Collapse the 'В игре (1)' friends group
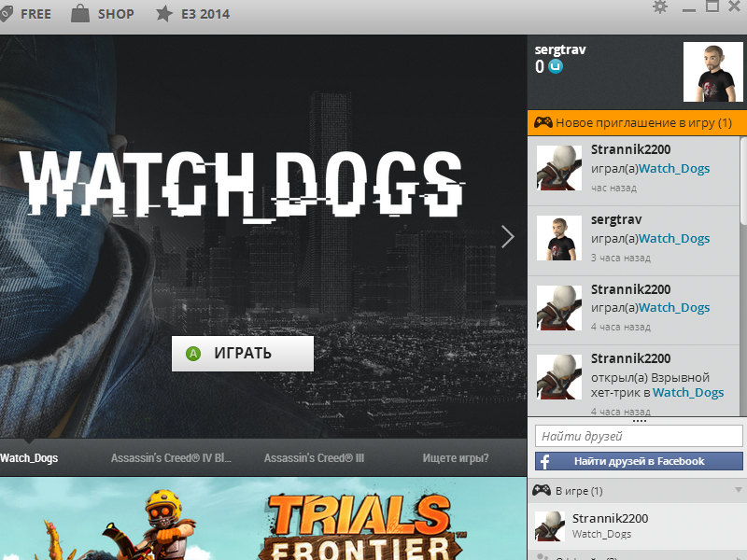747x560 pixels. [738, 490]
